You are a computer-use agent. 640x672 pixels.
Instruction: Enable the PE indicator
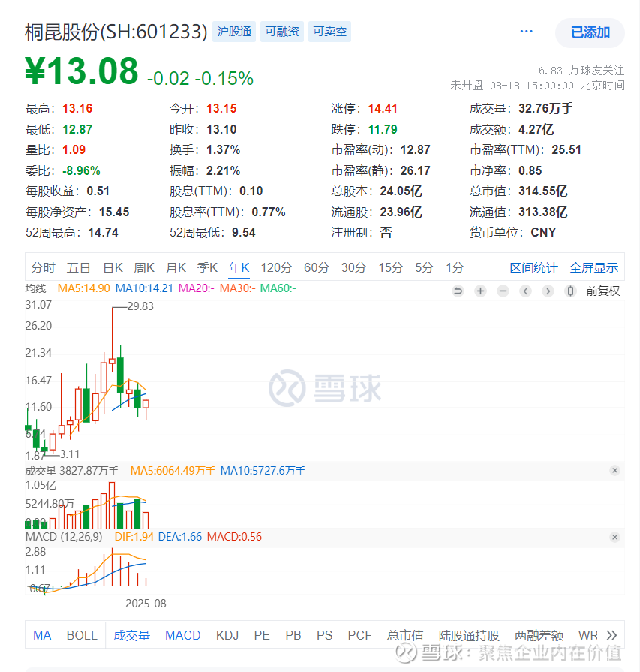262,635
